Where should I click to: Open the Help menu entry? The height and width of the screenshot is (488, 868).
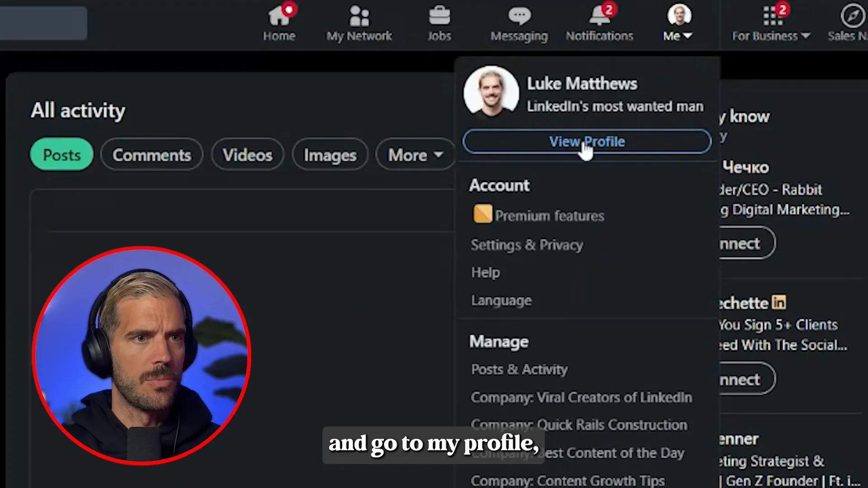click(486, 272)
